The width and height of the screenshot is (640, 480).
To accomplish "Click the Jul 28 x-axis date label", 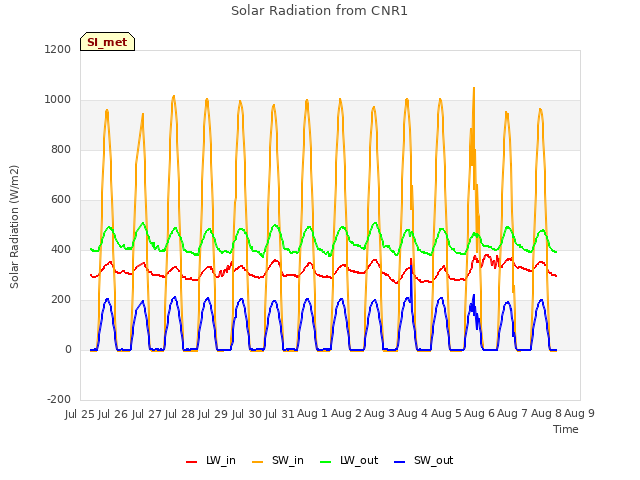I will 179,414.
